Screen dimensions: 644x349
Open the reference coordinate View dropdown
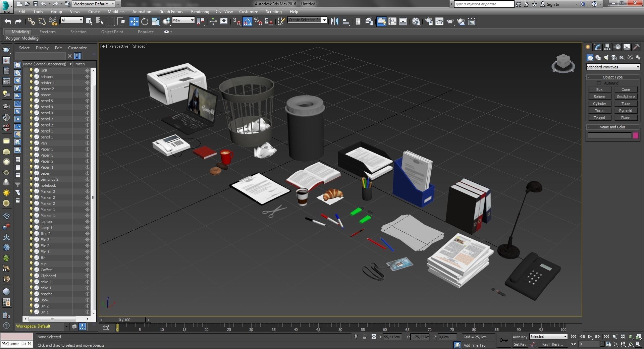click(183, 20)
